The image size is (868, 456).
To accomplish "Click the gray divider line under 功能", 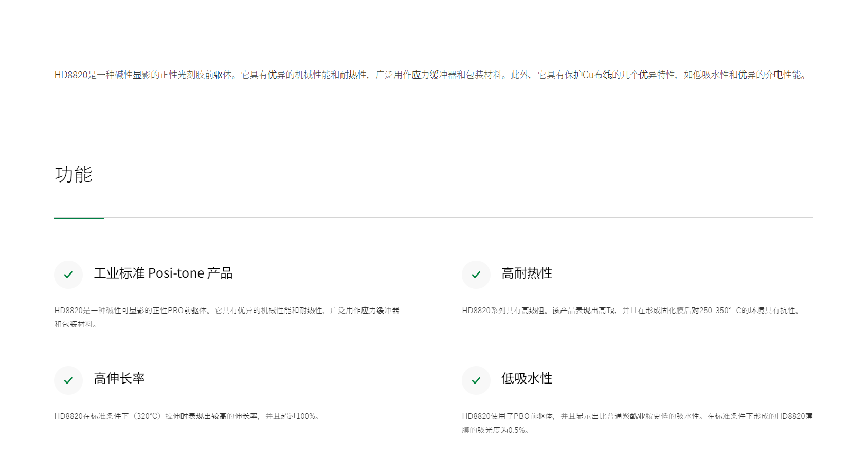I will click(458, 218).
